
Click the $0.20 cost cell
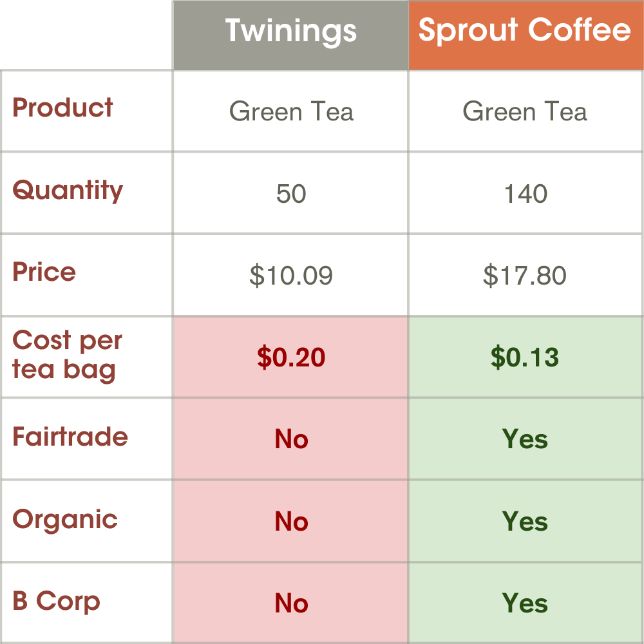point(291,357)
